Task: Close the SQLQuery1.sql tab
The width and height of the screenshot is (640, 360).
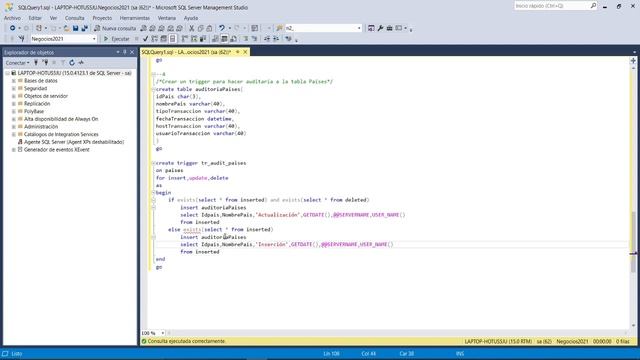Action: (x=245, y=52)
